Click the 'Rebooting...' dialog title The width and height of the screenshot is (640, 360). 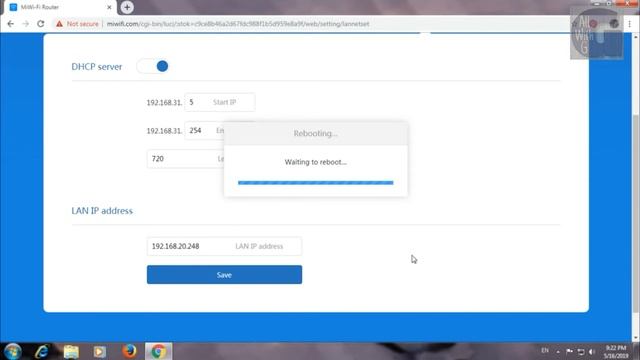316,133
